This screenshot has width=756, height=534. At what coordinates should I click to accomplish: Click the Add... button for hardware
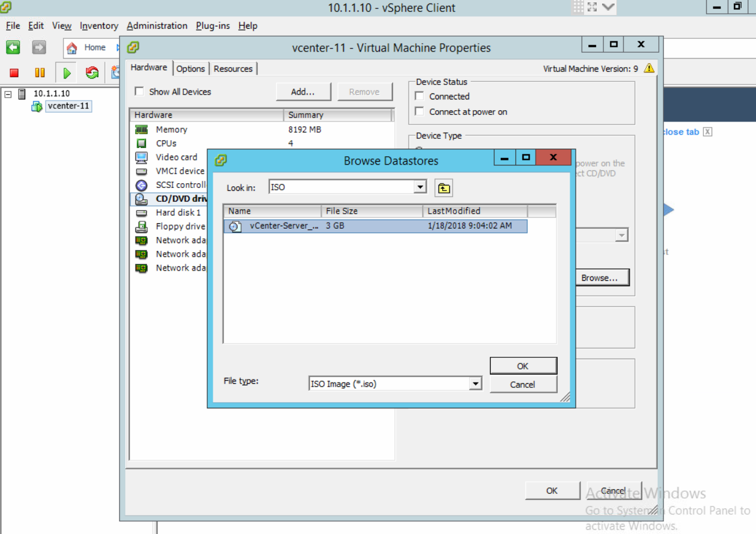(303, 92)
